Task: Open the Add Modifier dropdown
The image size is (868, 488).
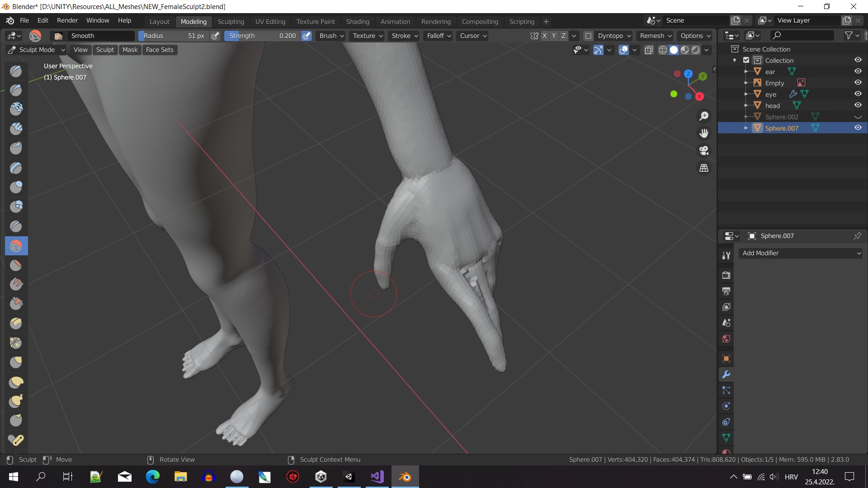Action: (800, 253)
